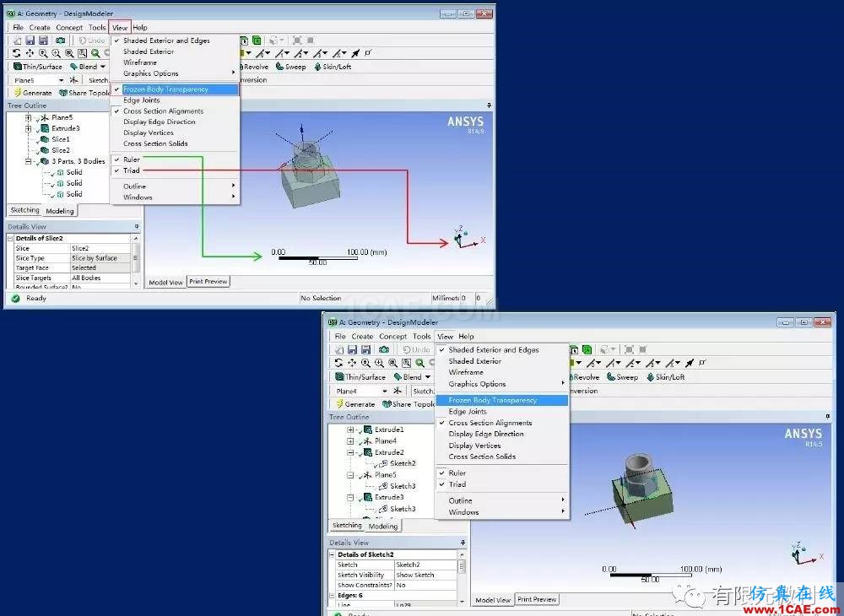844x616 pixels.
Task: Toggle the Ruler option in upper window menu
Action: point(175,159)
